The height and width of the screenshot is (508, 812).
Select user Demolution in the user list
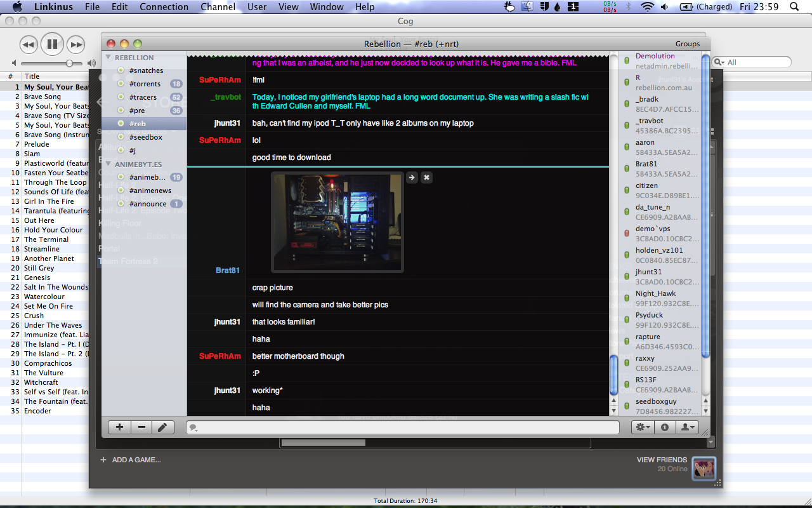pyautogui.click(x=660, y=61)
